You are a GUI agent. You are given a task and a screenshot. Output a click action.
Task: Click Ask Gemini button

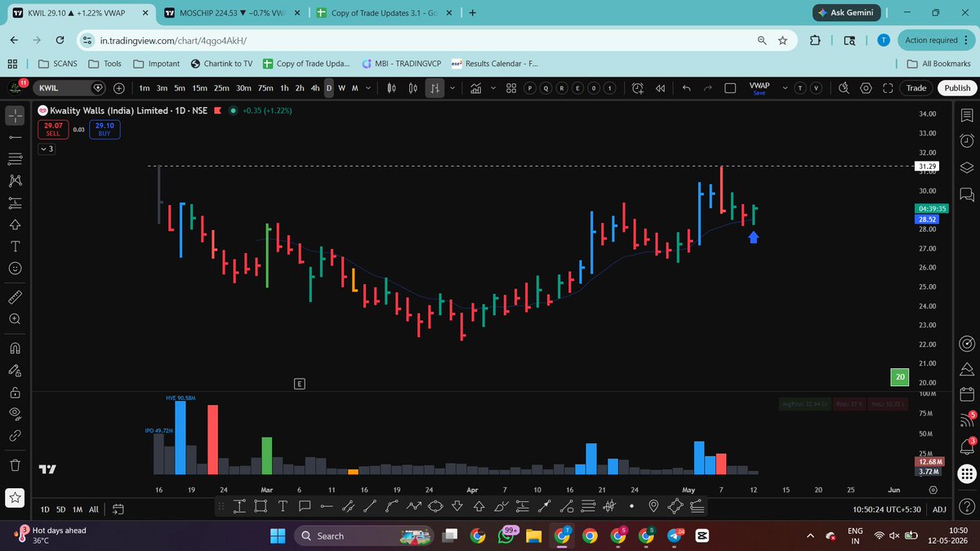coord(846,12)
